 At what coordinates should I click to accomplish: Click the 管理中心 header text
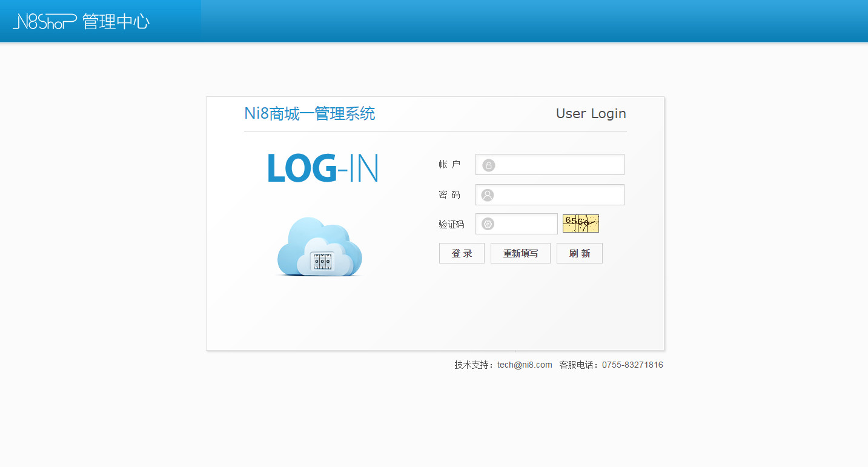(x=116, y=22)
